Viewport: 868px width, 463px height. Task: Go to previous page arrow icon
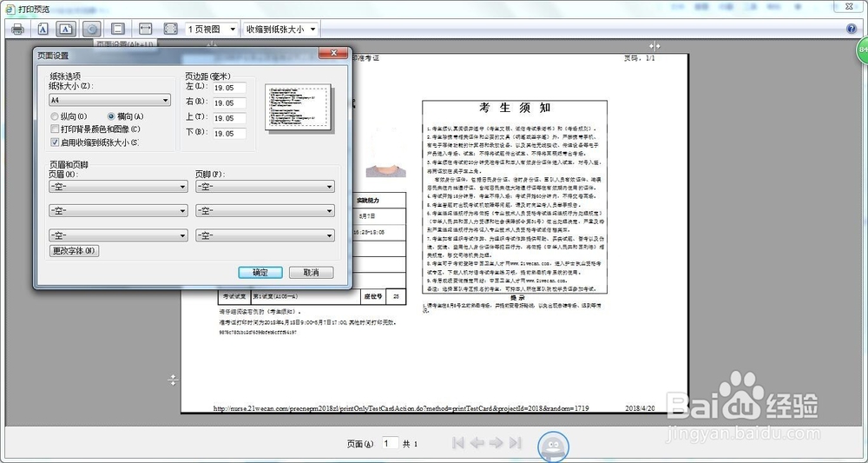477,442
